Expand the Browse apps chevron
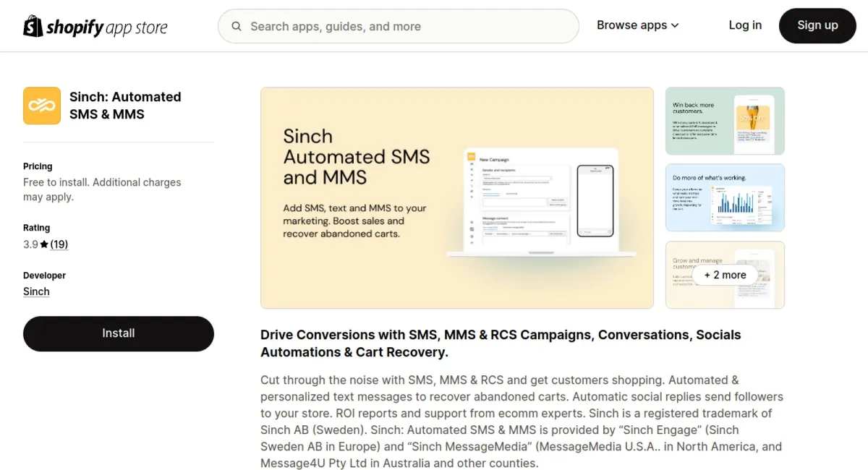This screenshot has height=470, width=868. click(x=675, y=25)
